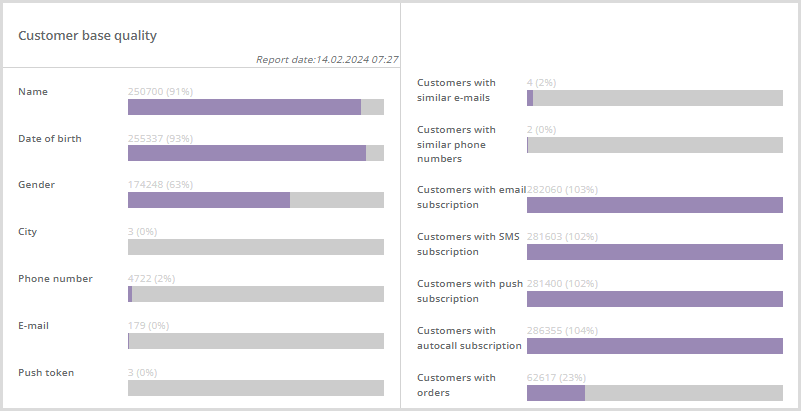Click the similar e-mails progress bar
Screen dimensions: 801x411
coord(654,98)
